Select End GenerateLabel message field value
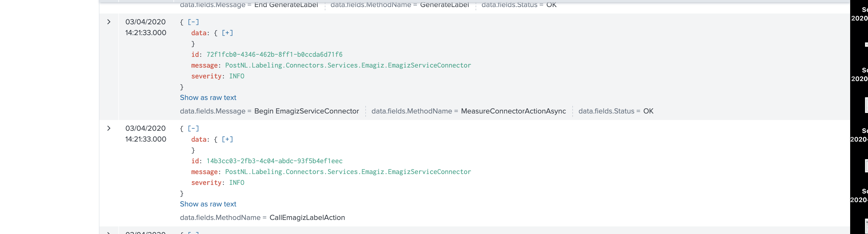This screenshot has height=234, width=868. [x=286, y=5]
